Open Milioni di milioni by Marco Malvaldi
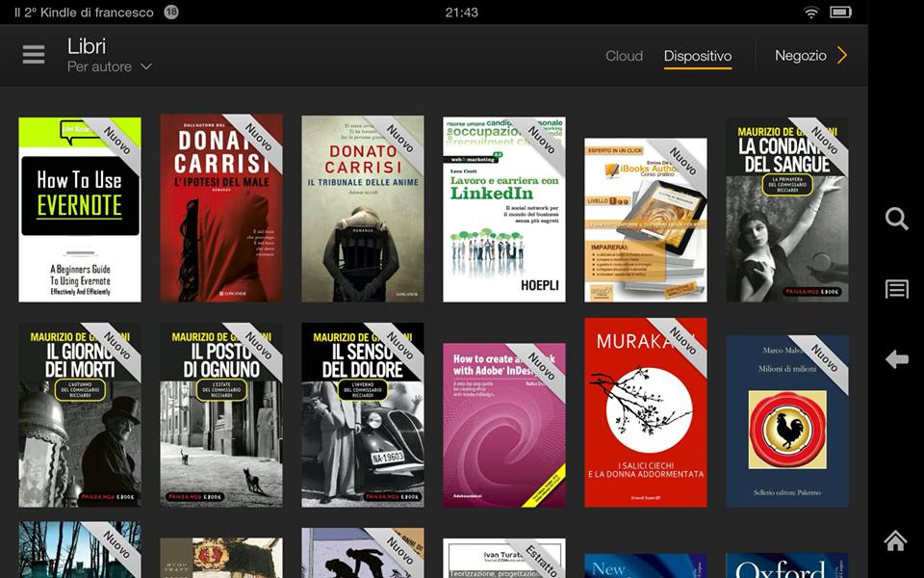This screenshot has height=578, width=924. tap(786, 420)
